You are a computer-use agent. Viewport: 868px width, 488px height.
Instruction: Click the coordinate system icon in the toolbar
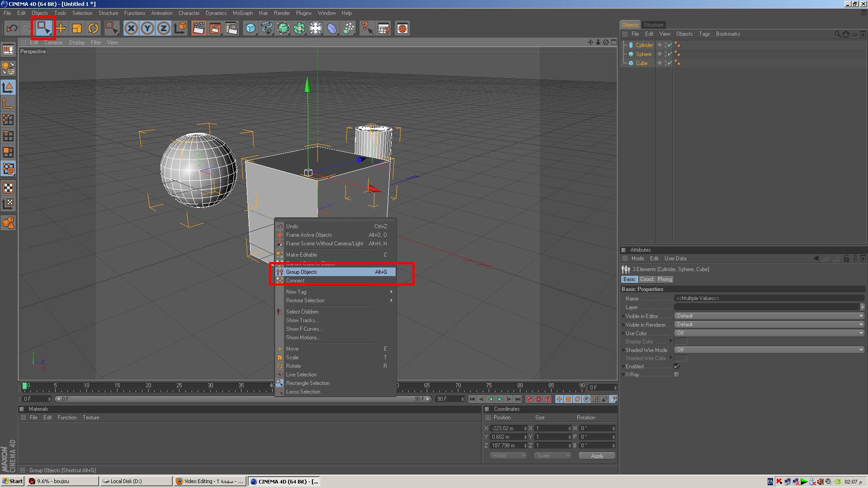180,28
